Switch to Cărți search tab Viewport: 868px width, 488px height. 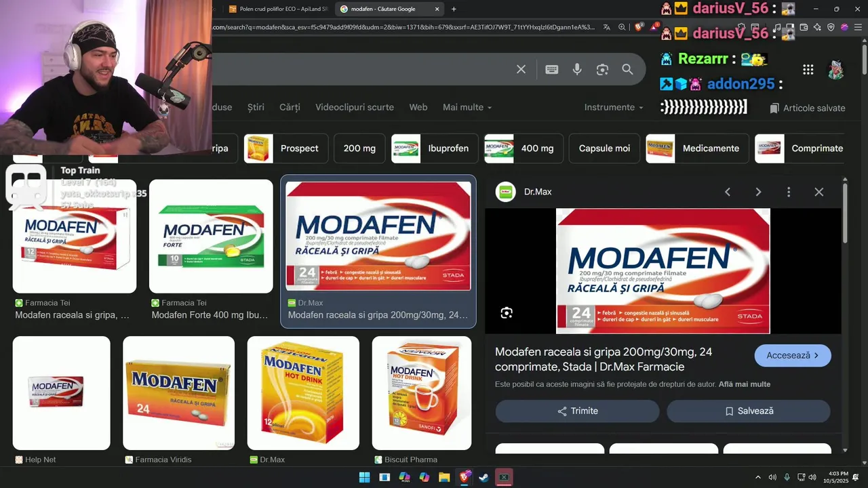click(x=290, y=107)
